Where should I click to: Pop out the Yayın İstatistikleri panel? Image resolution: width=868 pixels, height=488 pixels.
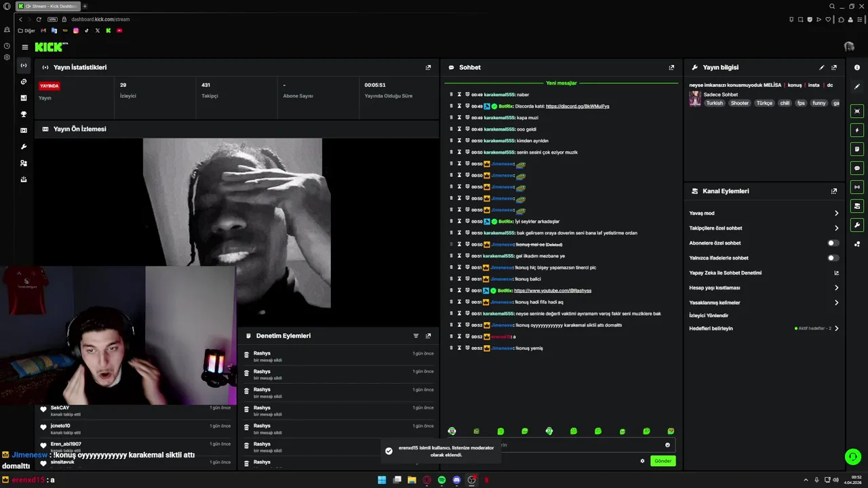click(x=428, y=68)
